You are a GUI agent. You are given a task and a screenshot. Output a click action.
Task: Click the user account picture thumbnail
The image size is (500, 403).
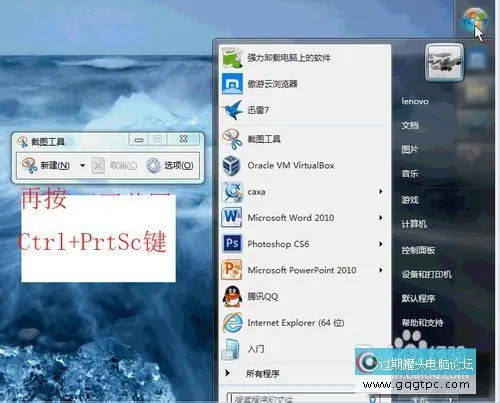click(444, 62)
